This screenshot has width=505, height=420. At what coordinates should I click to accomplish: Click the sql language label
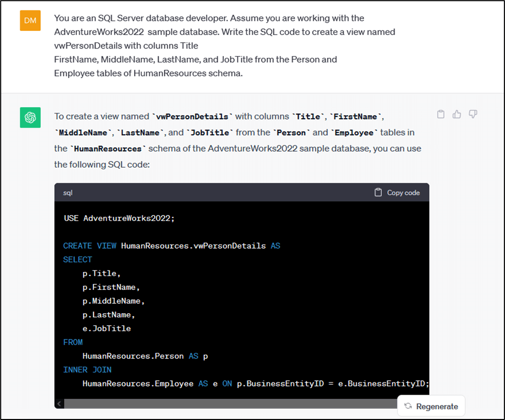tap(68, 192)
